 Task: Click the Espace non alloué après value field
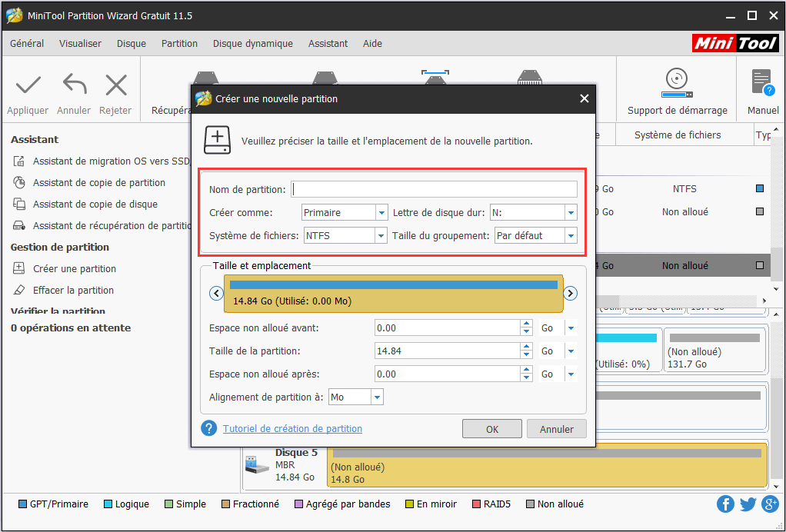pos(448,374)
